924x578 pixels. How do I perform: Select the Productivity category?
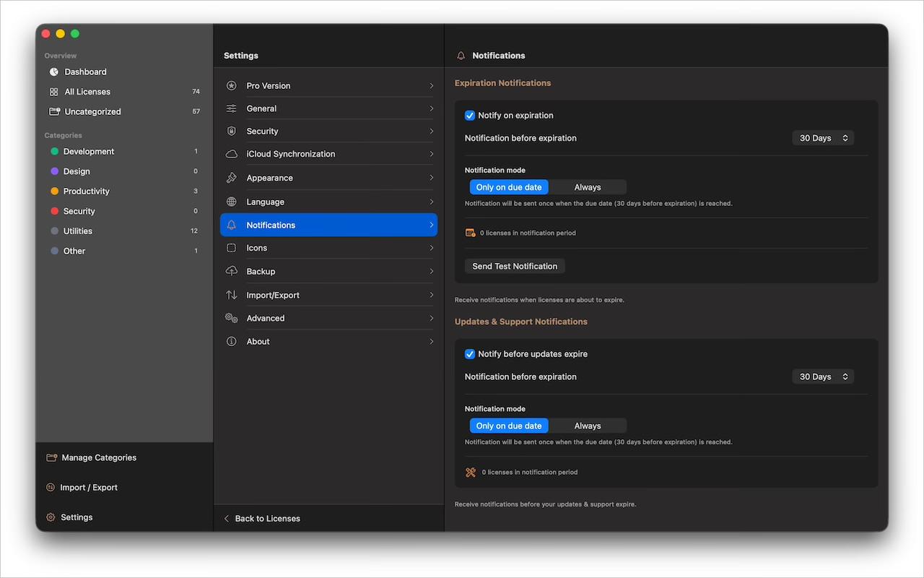coord(124,191)
